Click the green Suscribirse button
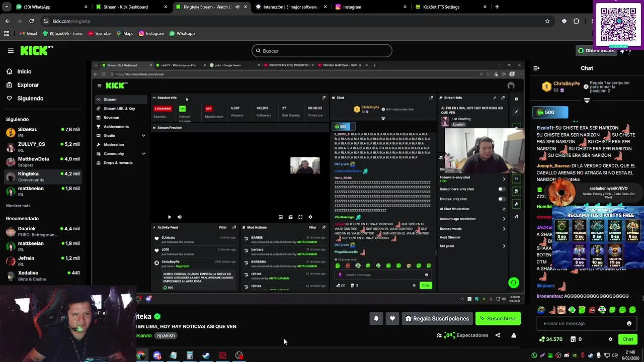Image resolution: width=644 pixels, height=362 pixels. tap(498, 318)
